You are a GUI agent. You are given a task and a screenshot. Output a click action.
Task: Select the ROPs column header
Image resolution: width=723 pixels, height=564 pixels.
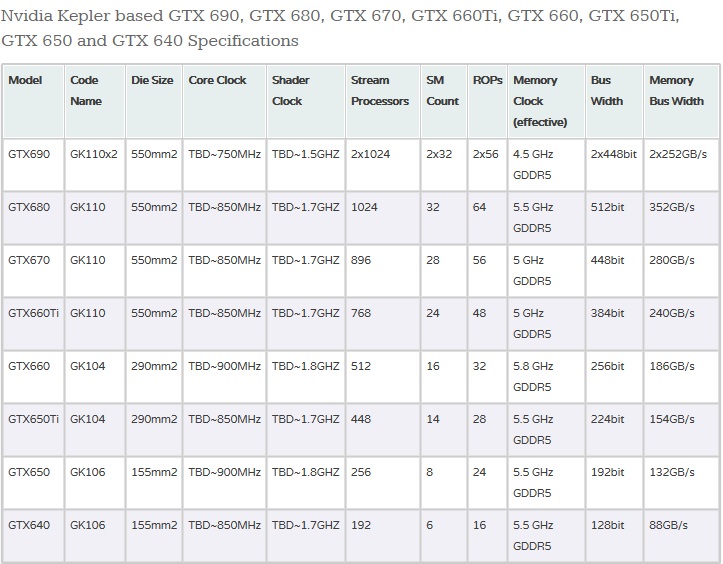tap(487, 101)
